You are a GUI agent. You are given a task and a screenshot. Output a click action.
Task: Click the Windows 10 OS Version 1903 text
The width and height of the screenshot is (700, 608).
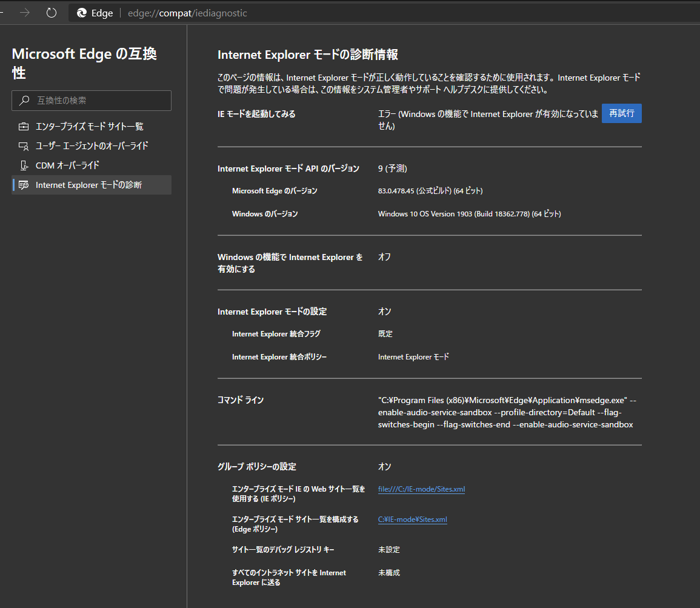pyautogui.click(x=470, y=214)
